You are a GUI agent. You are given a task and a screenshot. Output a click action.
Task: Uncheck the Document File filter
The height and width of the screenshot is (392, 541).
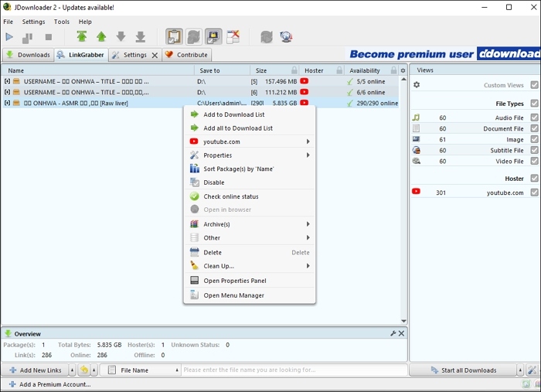pos(535,128)
